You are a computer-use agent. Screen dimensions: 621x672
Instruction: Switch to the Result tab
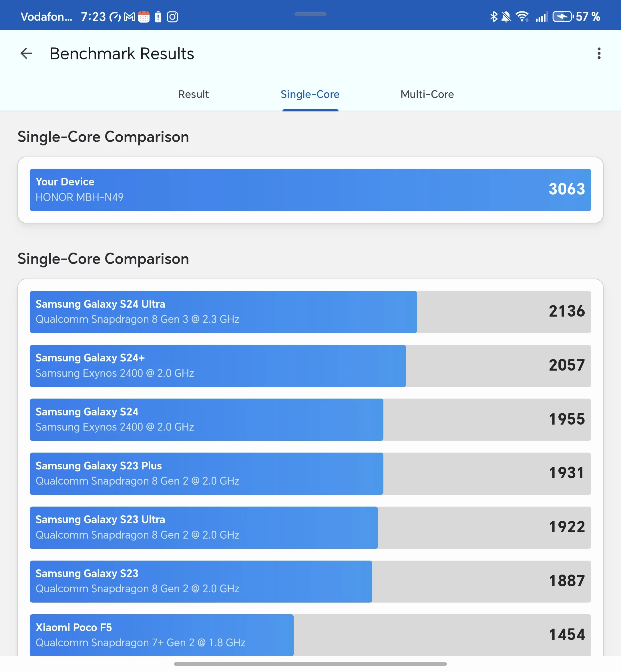pyautogui.click(x=193, y=94)
